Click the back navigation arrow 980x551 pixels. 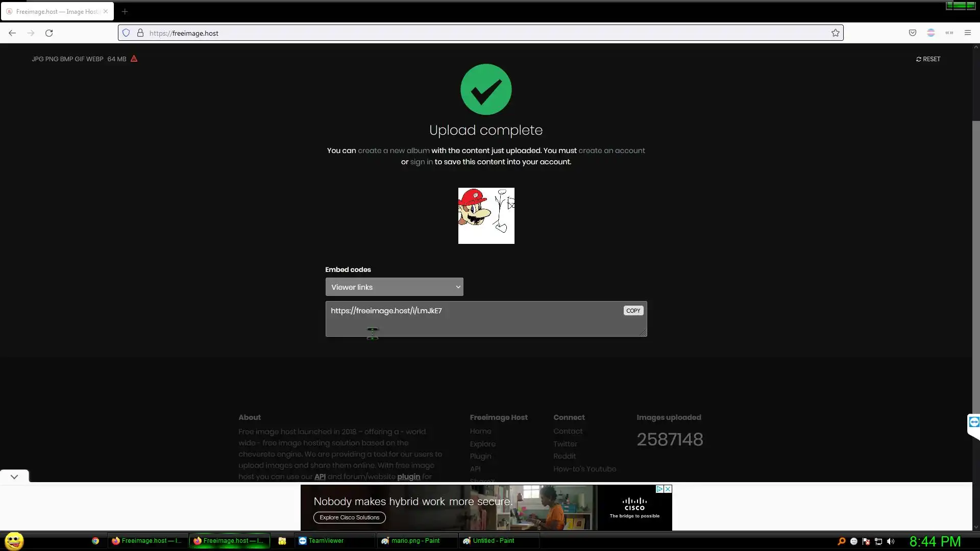[x=12, y=33]
